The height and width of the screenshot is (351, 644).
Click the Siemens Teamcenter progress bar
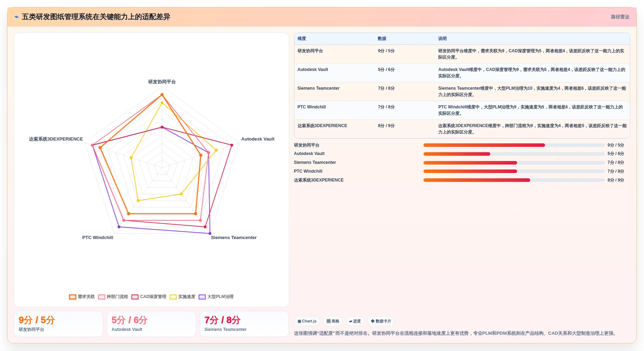pos(514,163)
